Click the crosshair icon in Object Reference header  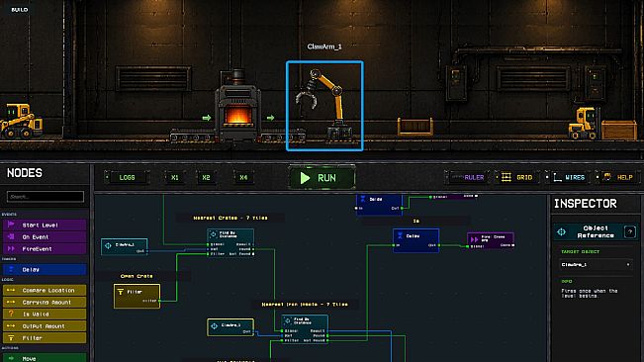tap(562, 231)
